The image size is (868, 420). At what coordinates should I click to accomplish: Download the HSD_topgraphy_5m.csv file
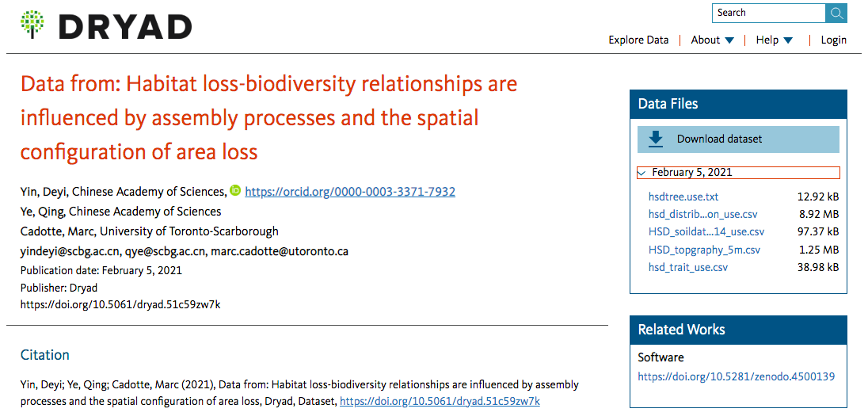(704, 250)
